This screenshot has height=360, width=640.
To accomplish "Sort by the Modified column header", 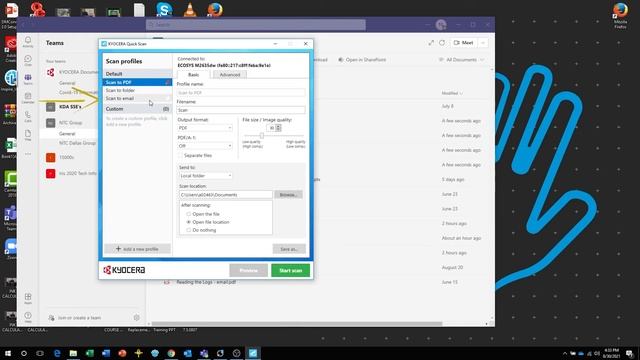I will click(452, 93).
